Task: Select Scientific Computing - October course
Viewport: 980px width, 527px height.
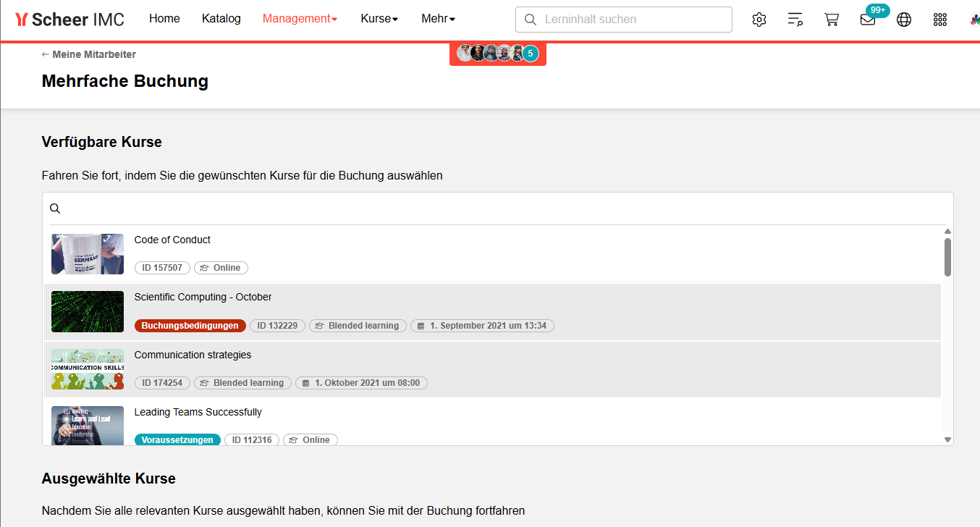Action: click(x=492, y=312)
